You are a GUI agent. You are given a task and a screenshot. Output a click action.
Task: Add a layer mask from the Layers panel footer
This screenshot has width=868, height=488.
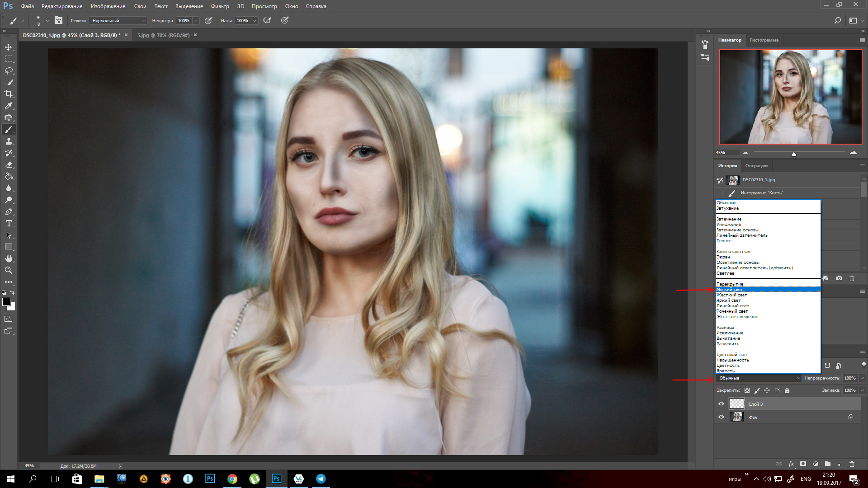803,464
